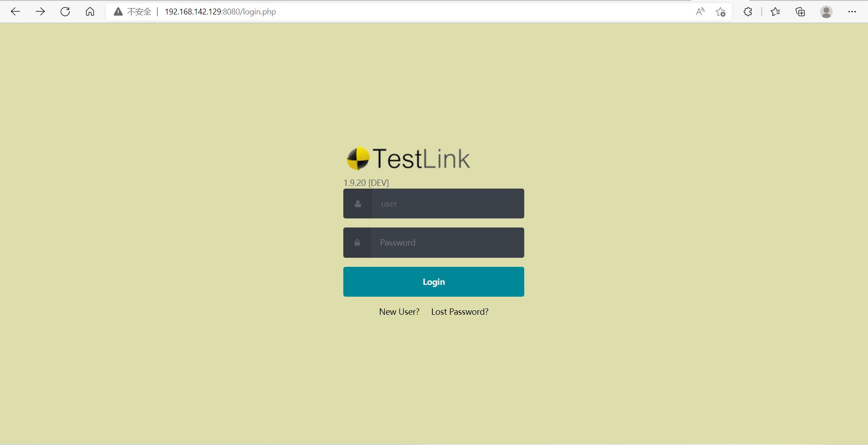Click the not secure warning triangle
This screenshot has height=445, width=868.
tap(118, 12)
